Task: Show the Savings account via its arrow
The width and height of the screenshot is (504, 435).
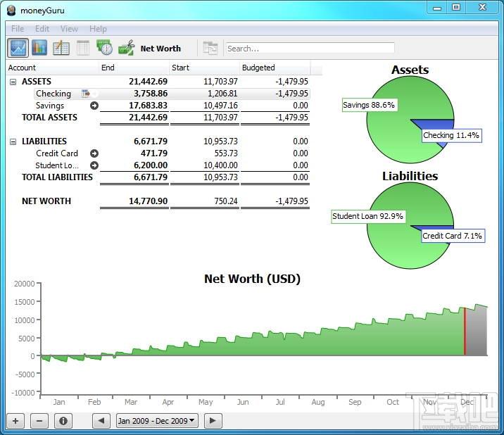Action: [x=94, y=106]
